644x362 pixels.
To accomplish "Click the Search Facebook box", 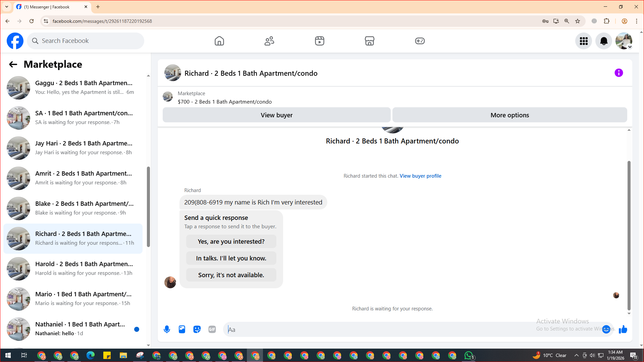I will (x=86, y=41).
